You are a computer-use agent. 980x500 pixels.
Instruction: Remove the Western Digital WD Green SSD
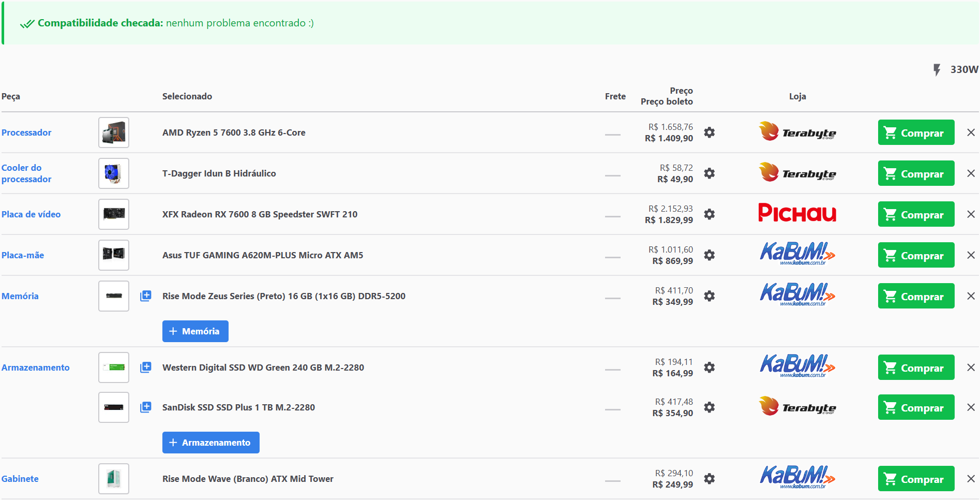971,367
